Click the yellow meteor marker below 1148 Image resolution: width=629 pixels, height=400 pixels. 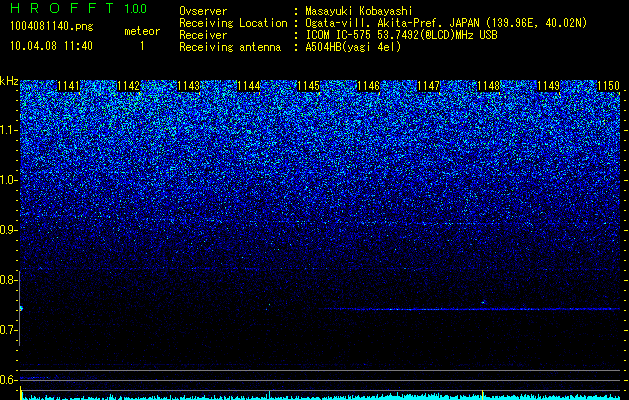pos(483,395)
